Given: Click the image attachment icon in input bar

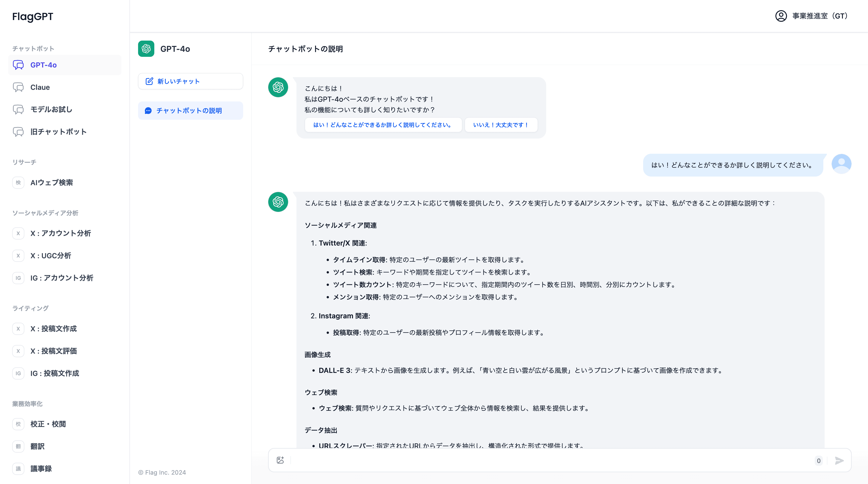Looking at the screenshot, I should click(280, 460).
